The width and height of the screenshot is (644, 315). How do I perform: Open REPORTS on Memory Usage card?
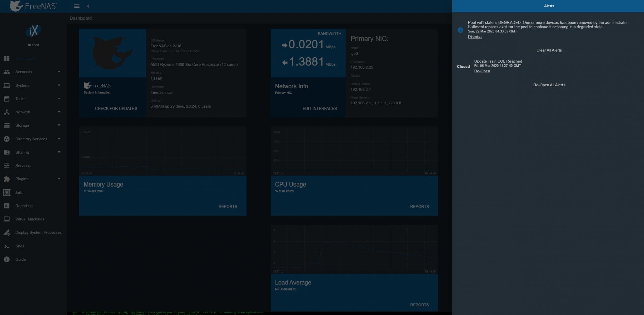click(x=228, y=207)
